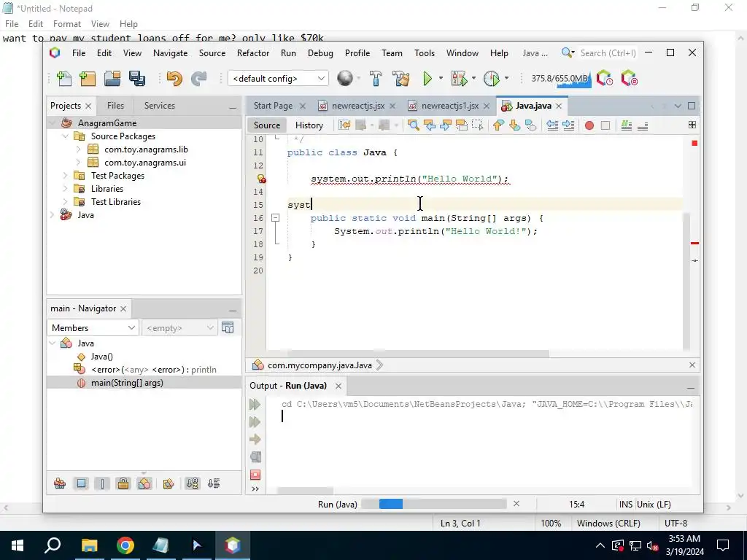Click the Find Next Occurrence icon
Screen dimensions: 747x560
click(x=446, y=125)
